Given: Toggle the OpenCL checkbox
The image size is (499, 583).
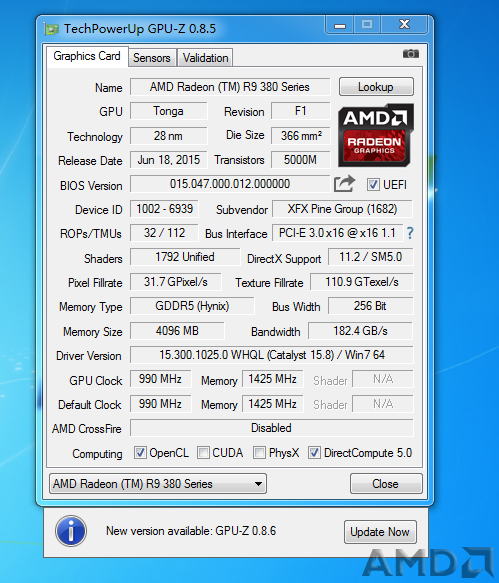Looking at the screenshot, I should [140, 453].
